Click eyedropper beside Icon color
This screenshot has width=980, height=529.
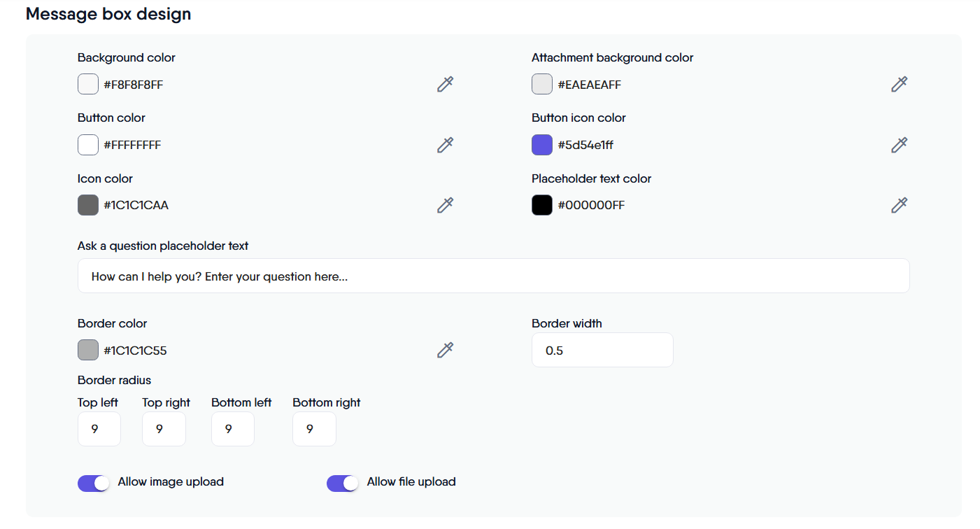445,205
